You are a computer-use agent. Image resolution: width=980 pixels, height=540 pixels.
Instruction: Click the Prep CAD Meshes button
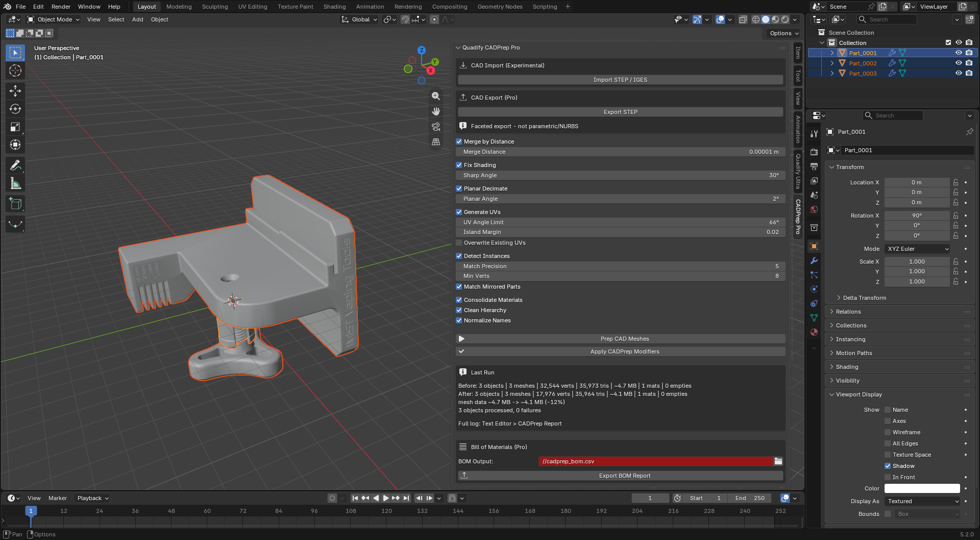point(621,339)
